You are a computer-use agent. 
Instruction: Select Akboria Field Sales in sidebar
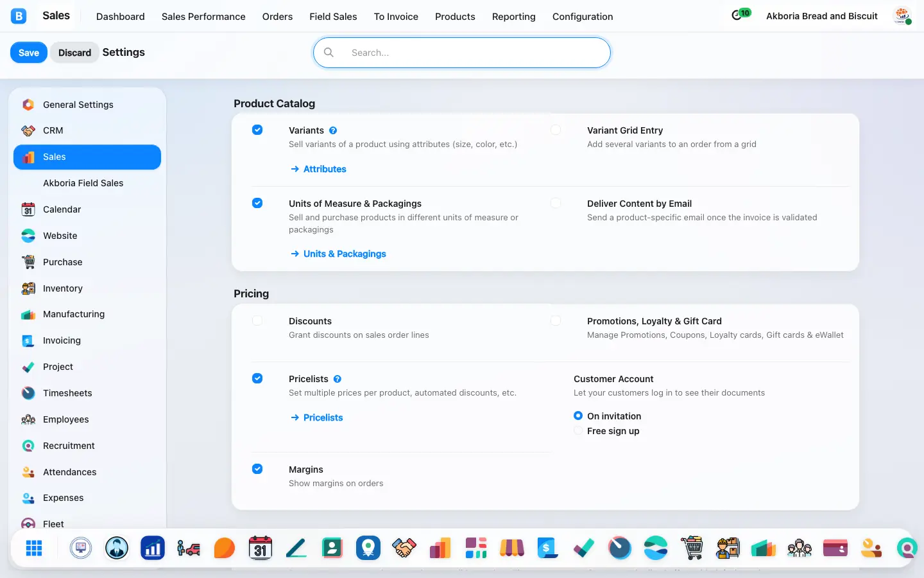[x=87, y=183]
